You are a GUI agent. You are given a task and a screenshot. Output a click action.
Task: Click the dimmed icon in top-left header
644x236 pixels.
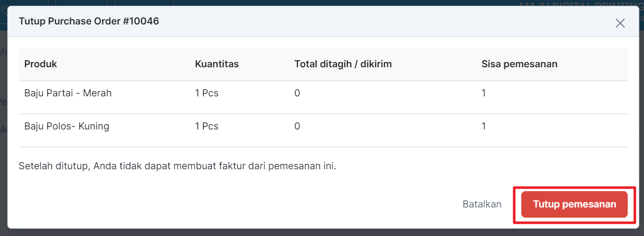4,10
